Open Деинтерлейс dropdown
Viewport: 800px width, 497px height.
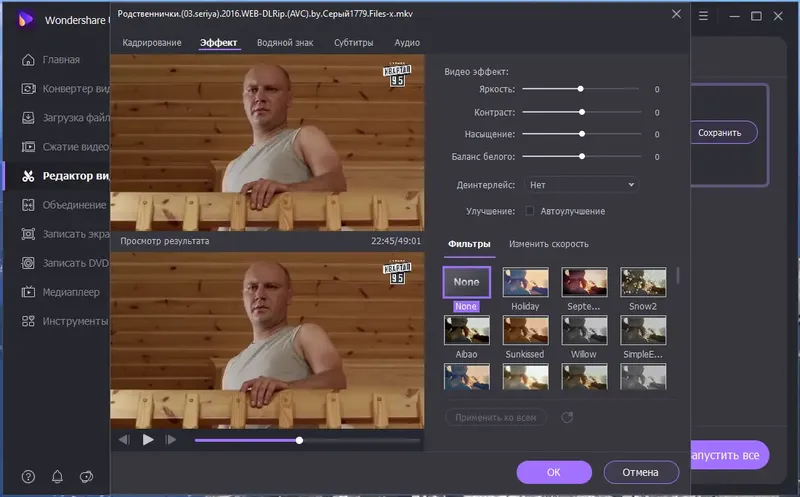[581, 185]
